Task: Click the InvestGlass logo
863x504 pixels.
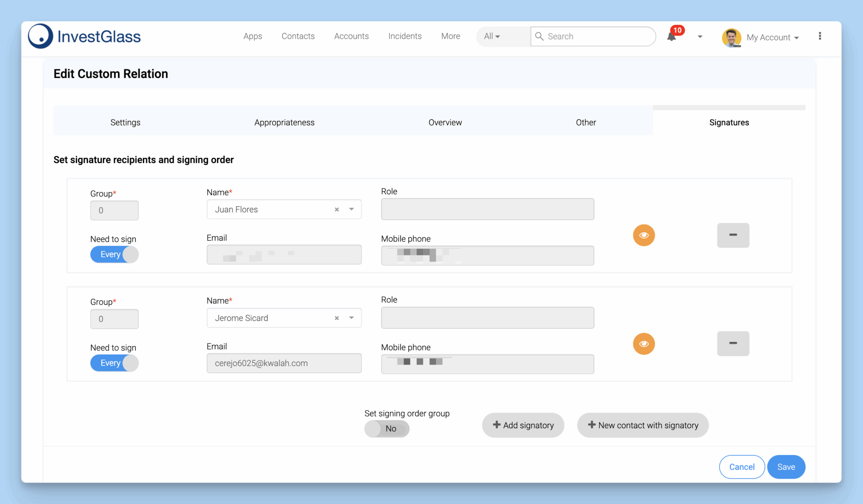Action: (84, 36)
